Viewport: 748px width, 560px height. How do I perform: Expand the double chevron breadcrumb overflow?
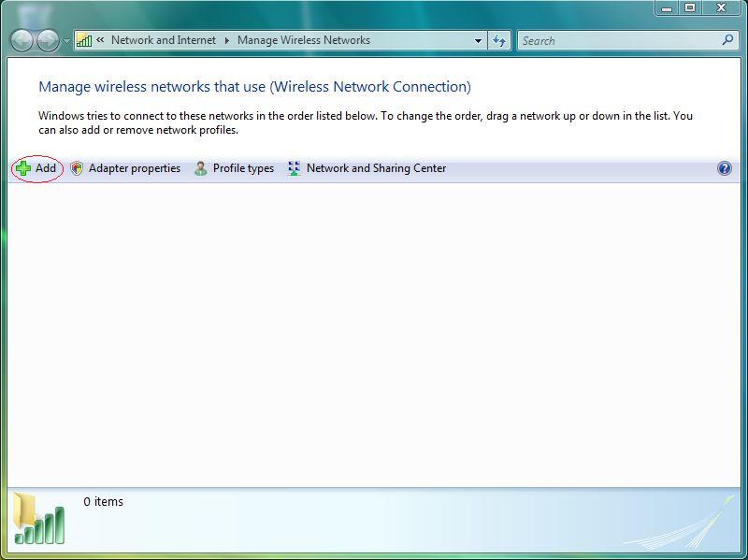[100, 40]
